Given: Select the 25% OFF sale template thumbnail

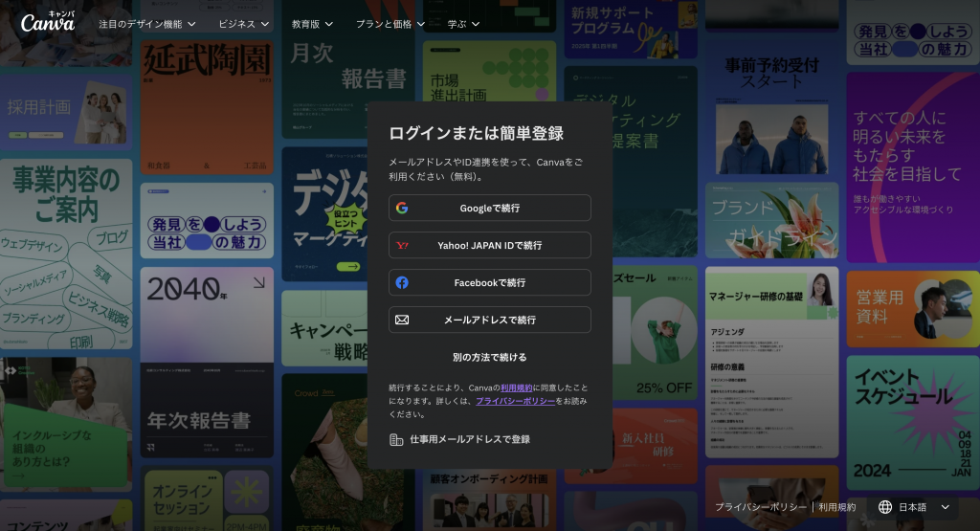Looking at the screenshot, I should [655, 334].
